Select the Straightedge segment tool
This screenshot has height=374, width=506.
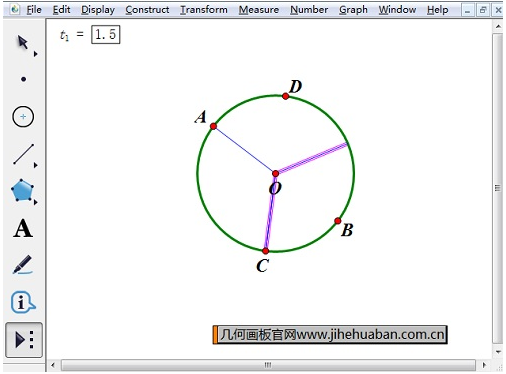point(23,154)
